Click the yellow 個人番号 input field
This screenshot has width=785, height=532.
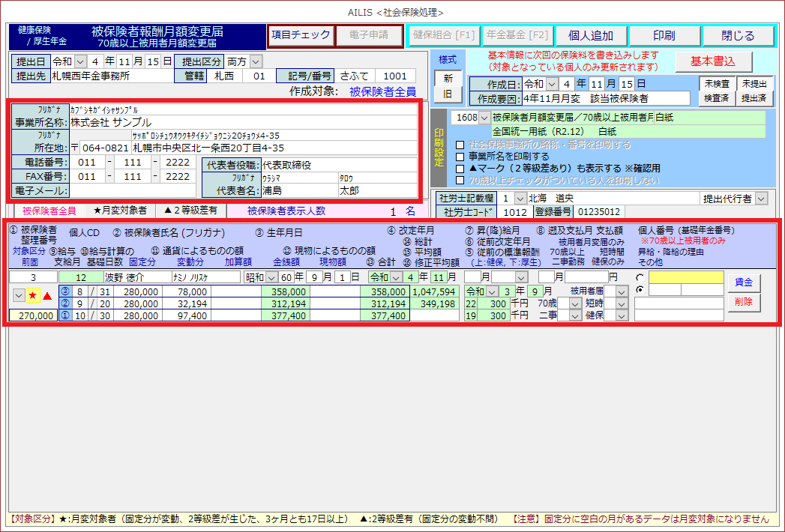(686, 278)
